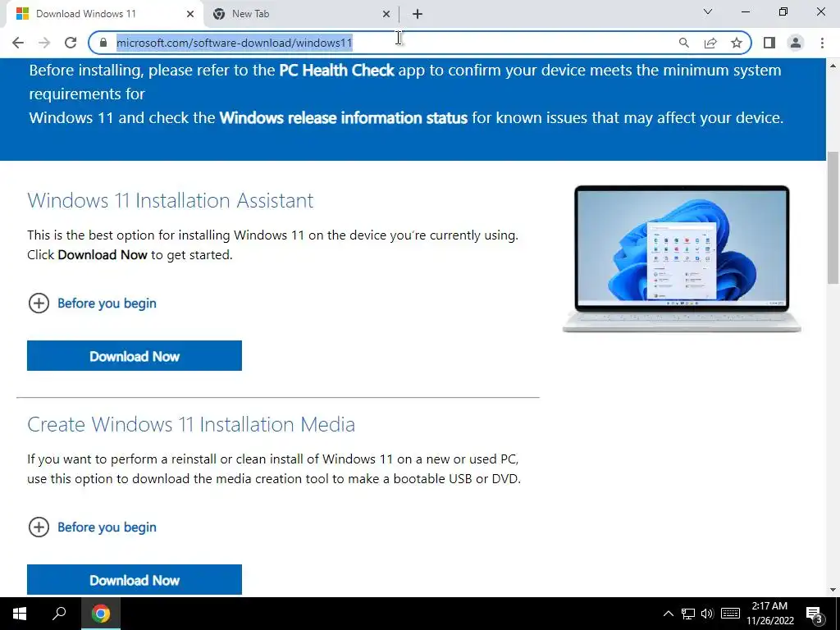This screenshot has width=840, height=630.
Task: Close the Download Windows 11 tab
Action: click(x=190, y=14)
